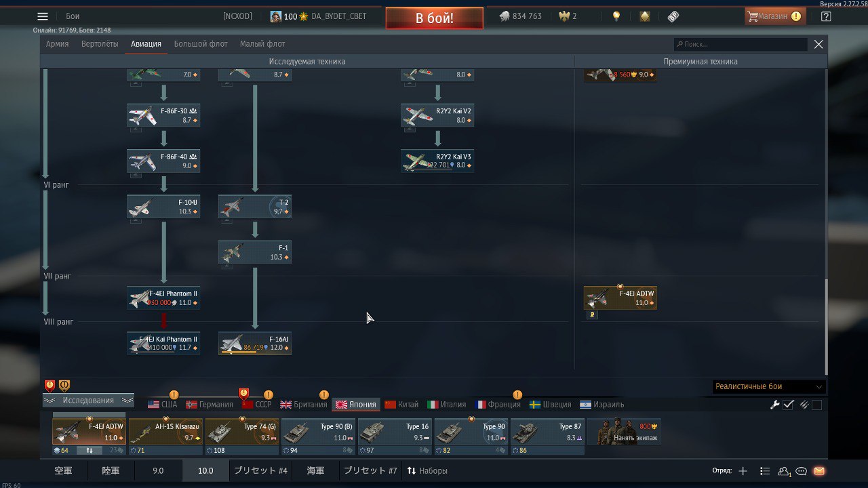Select the AH-1S Kisarazu crew slot
Screen dimensions: 868x488
[165, 432]
